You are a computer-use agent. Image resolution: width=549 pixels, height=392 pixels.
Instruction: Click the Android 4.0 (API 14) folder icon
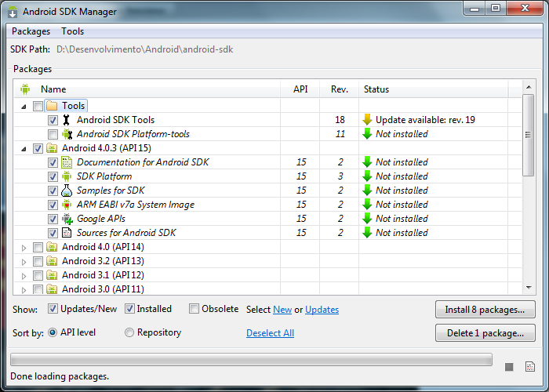click(52, 247)
